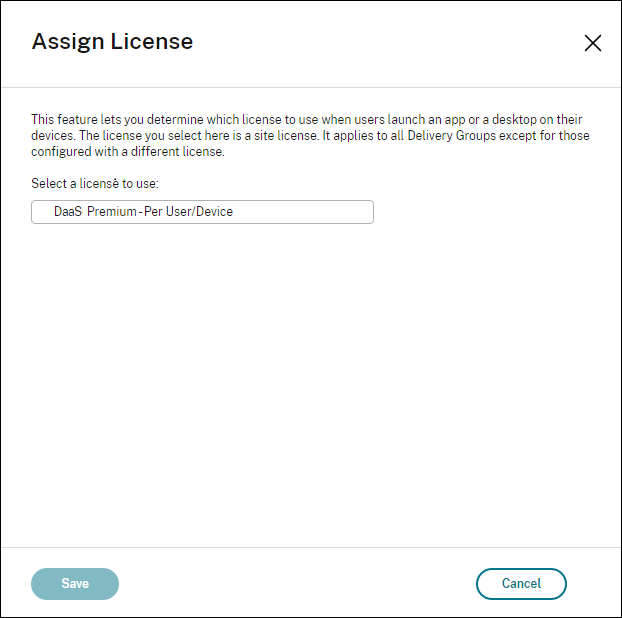622x618 pixels.
Task: Click the word 'Assign' in the title
Action: pyautogui.click(x=68, y=41)
